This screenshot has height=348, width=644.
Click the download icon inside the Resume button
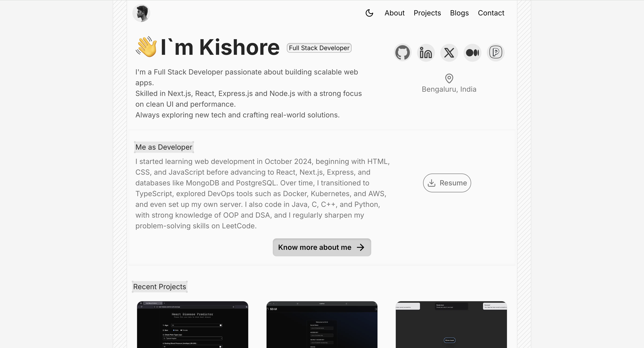tap(432, 183)
